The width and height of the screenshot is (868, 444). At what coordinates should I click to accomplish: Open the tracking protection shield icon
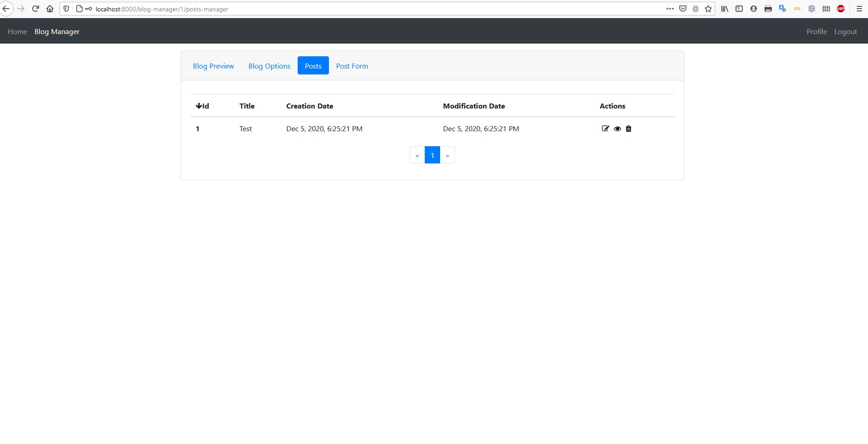pyautogui.click(x=66, y=9)
